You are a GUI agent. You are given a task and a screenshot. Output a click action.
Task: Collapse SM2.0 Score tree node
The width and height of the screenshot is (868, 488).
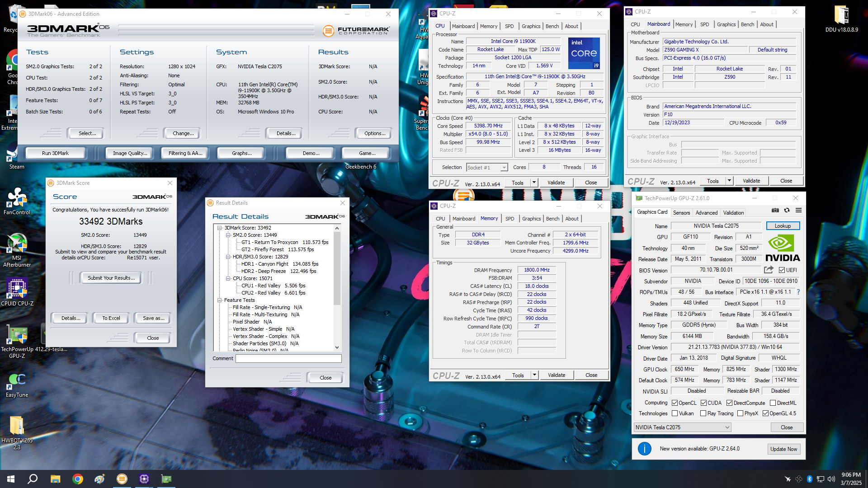tap(228, 235)
